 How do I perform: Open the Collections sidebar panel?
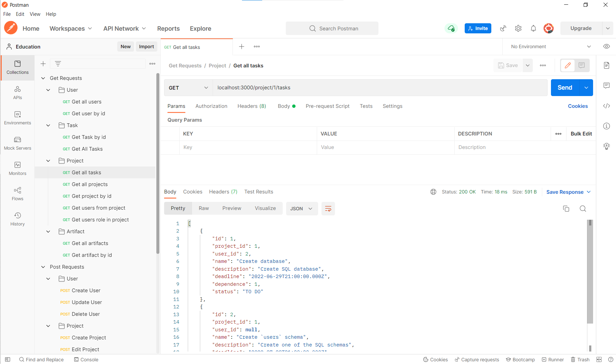pos(18,67)
